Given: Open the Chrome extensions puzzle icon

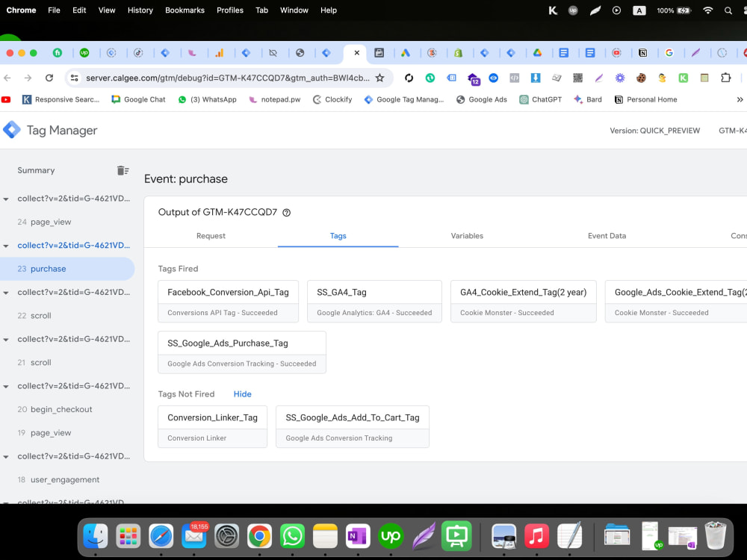Looking at the screenshot, I should [725, 78].
